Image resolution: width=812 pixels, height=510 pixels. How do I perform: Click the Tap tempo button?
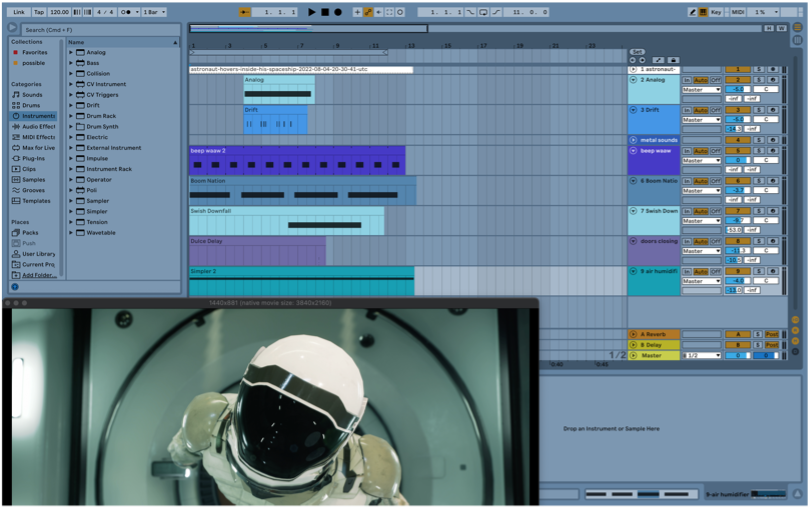[39, 12]
